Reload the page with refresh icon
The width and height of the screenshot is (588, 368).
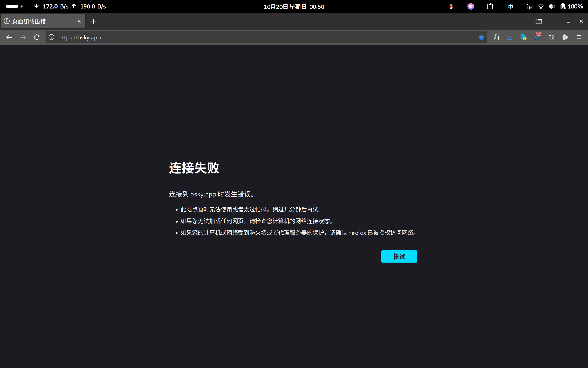coord(37,37)
